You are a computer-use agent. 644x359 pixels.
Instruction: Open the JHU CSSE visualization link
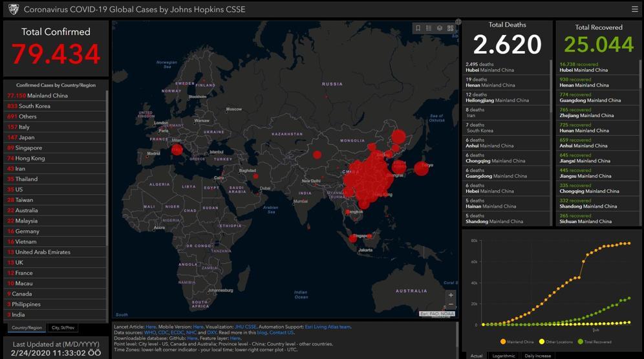pyautogui.click(x=246, y=327)
